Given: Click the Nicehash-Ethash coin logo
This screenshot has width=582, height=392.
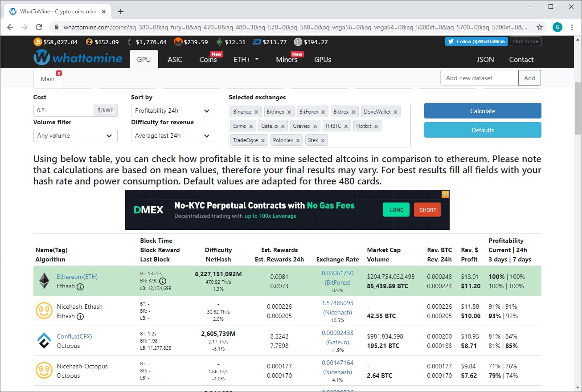Looking at the screenshot, I should (44, 311).
